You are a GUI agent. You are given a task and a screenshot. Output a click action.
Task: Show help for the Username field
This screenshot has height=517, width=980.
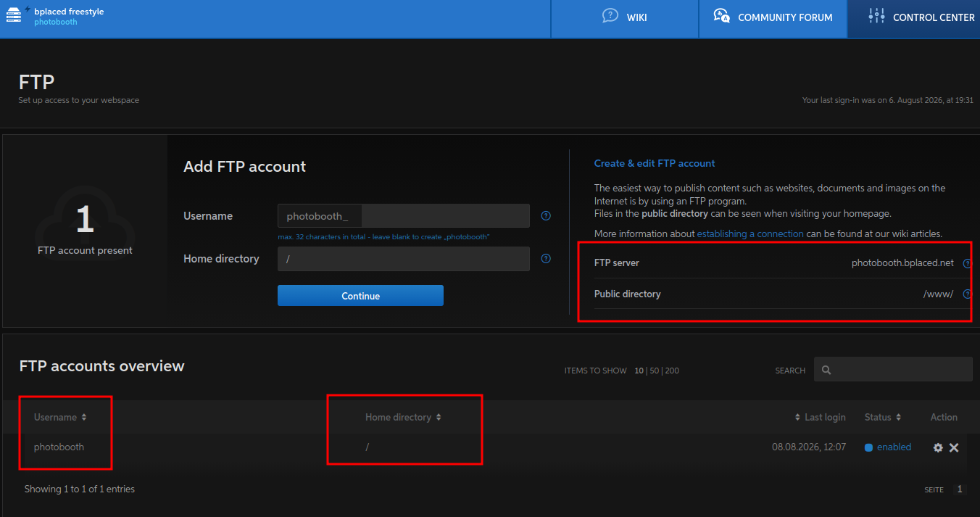[546, 215]
